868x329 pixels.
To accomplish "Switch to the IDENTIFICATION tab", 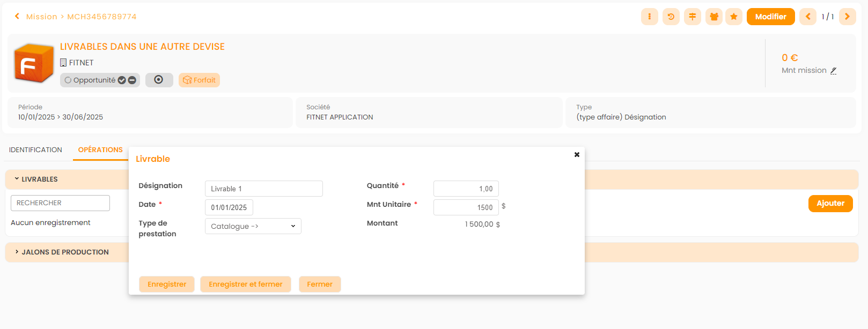I will click(35, 150).
